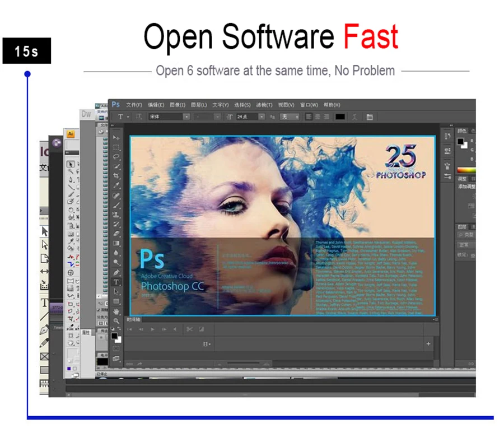Open the Character panel toggle icon
The width and height of the screenshot is (504, 442).
370,117
